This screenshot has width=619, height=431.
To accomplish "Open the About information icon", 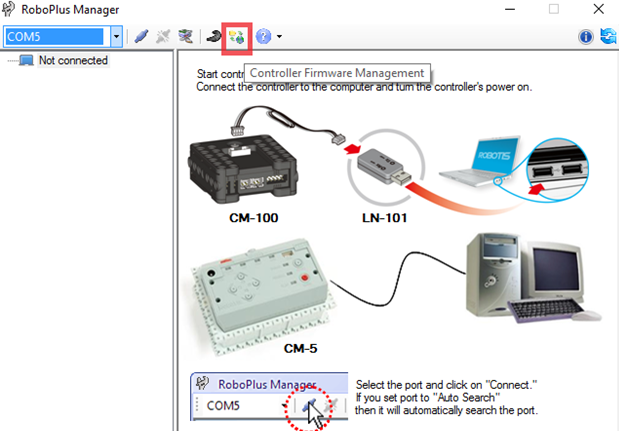I will 586,37.
